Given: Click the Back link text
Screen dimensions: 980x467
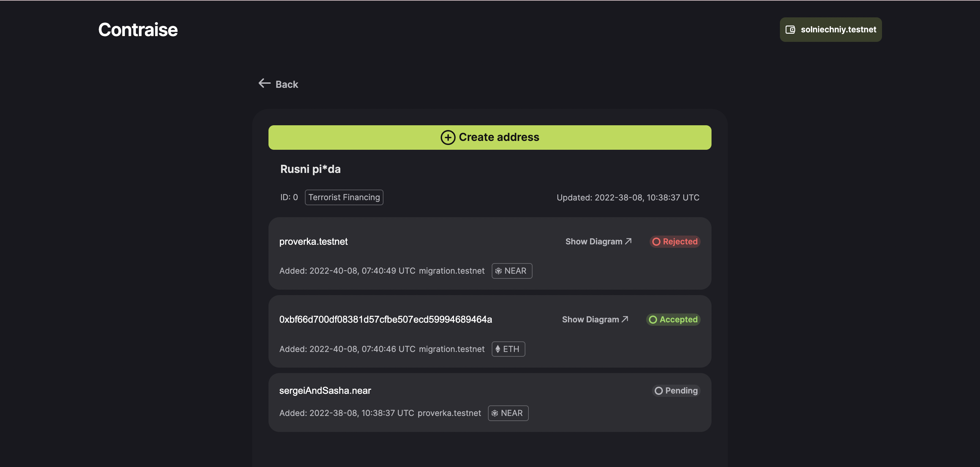Looking at the screenshot, I should tap(287, 84).
